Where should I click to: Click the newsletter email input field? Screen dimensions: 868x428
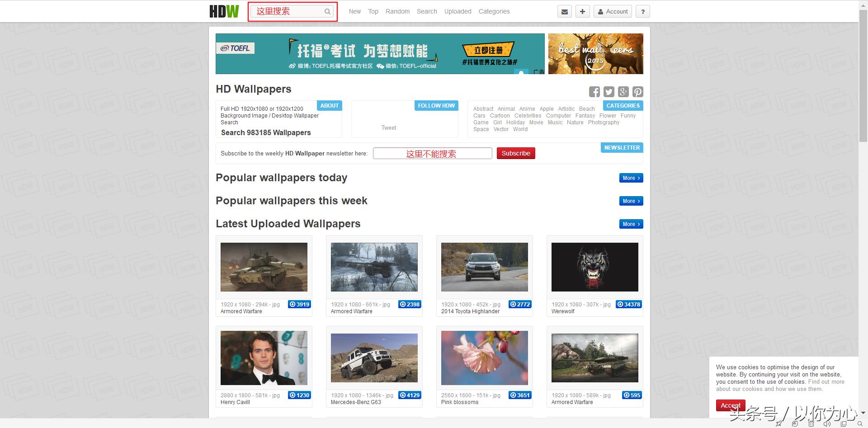[432, 154]
